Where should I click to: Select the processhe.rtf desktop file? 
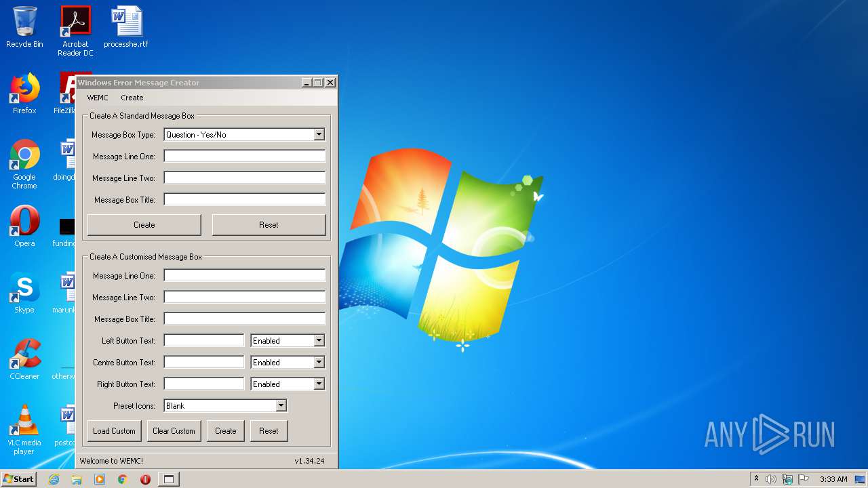pos(126,27)
